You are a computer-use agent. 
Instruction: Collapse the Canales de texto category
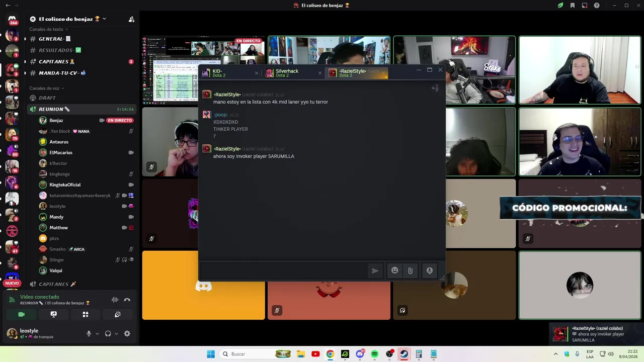(48, 29)
